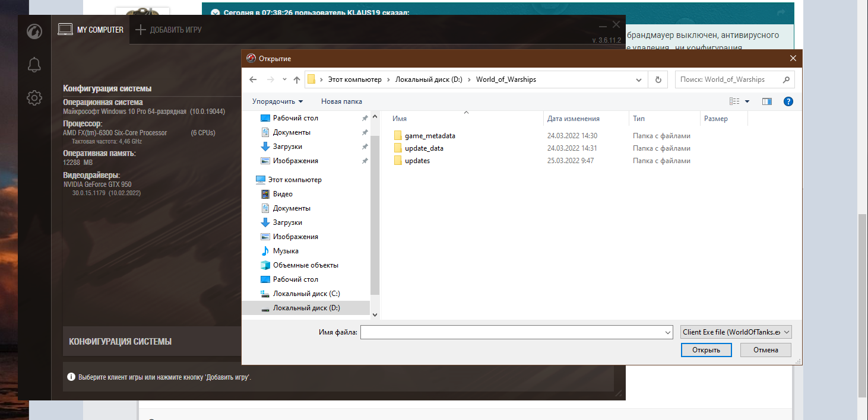Select Видео in the navigation tree
The width and height of the screenshot is (868, 420).
click(x=283, y=194)
